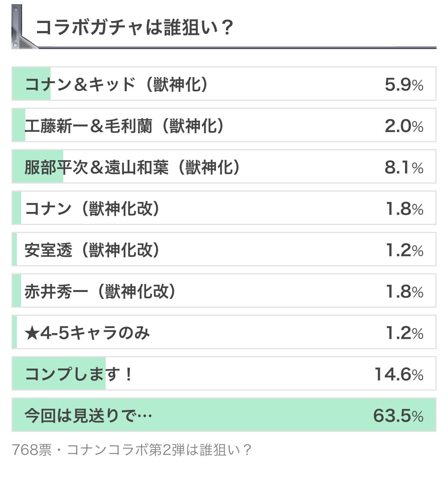Image resolution: width=448 pixels, height=481 pixels.
Task: Click the コナンコラボ第2弾は誰狙い？ caption text
Action: (x=159, y=450)
